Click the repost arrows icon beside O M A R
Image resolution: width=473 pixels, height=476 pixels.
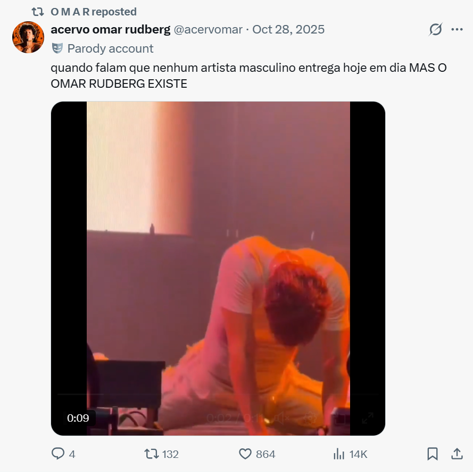pyautogui.click(x=38, y=12)
